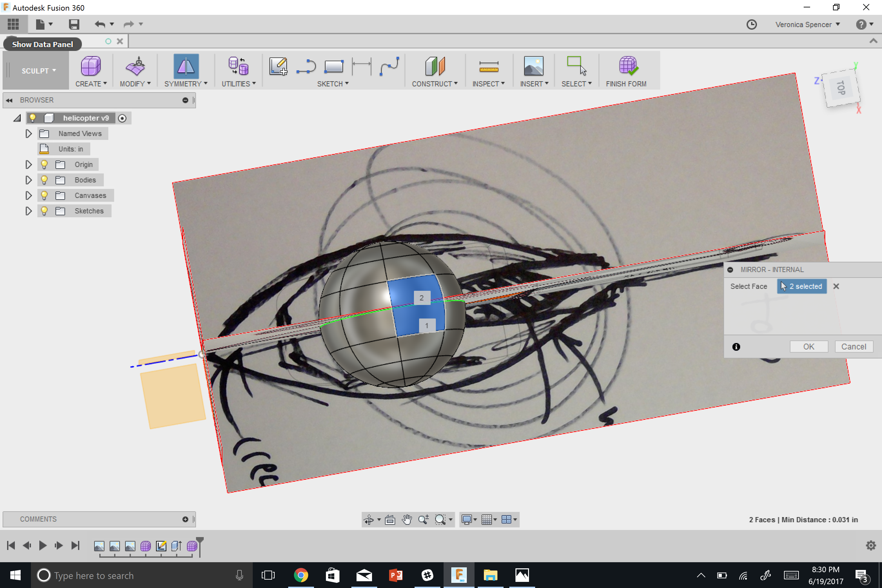
Task: Toggle visibility bulb for Bodies folder
Action: pyautogui.click(x=44, y=180)
